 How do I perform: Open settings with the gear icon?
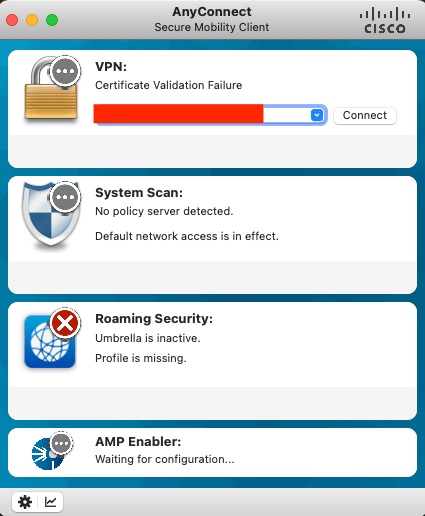(x=25, y=502)
